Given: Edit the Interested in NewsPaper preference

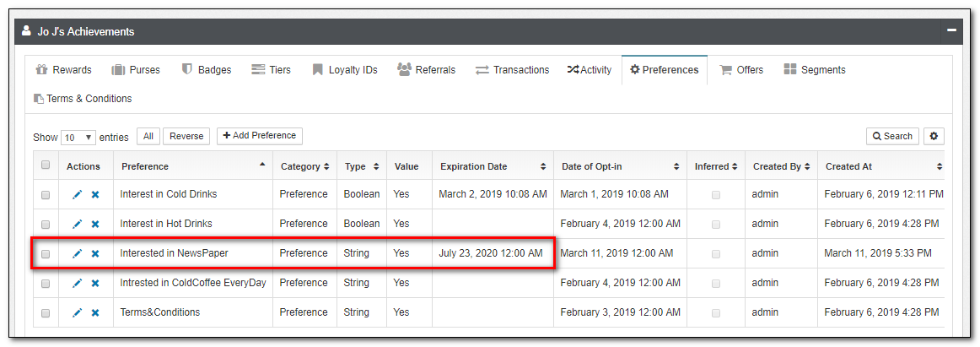Looking at the screenshot, I should (77, 253).
